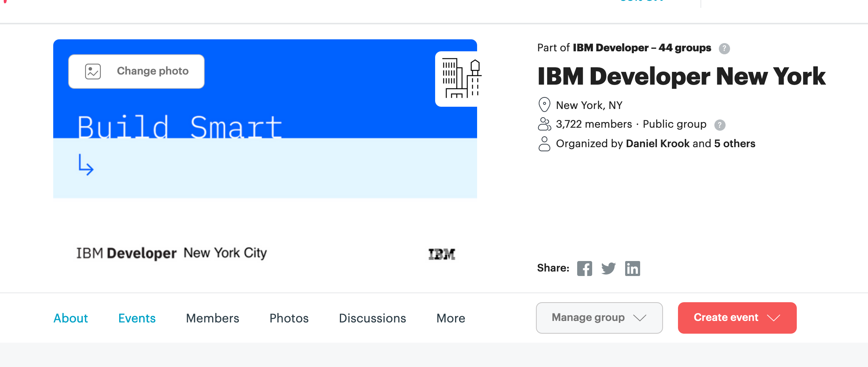Screen dimensions: 868x367
Task: Click the New York, NY location text
Action: tap(589, 105)
